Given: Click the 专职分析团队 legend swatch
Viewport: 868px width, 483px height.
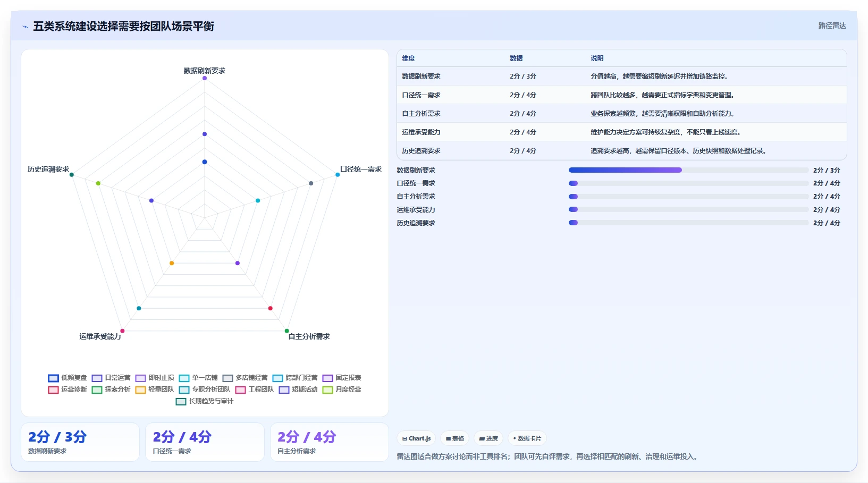Looking at the screenshot, I should coord(184,390).
